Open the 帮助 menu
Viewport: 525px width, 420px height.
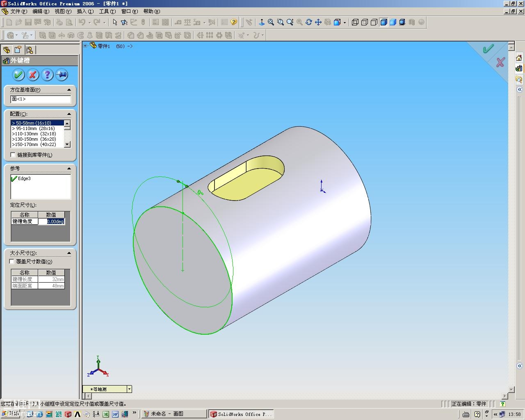point(151,11)
